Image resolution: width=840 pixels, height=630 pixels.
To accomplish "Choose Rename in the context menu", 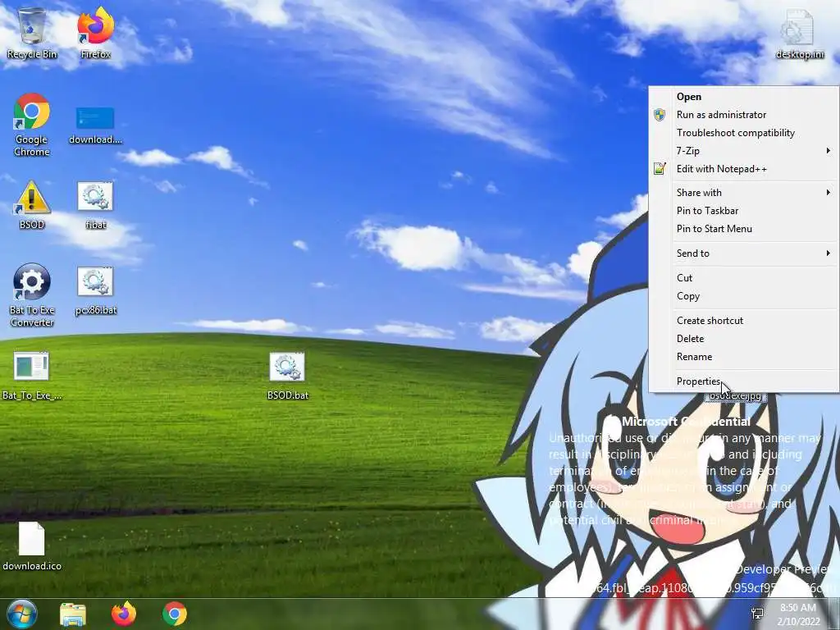I will pyautogui.click(x=743, y=357).
